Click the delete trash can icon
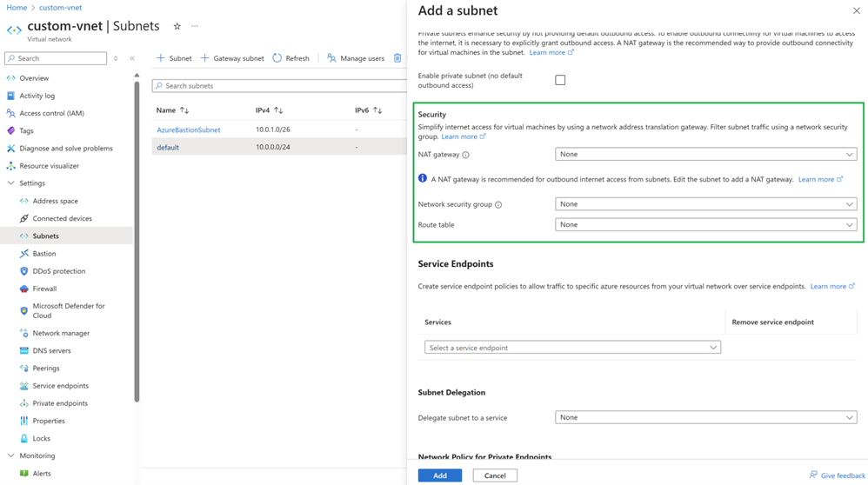The height and width of the screenshot is (485, 868). click(x=397, y=58)
